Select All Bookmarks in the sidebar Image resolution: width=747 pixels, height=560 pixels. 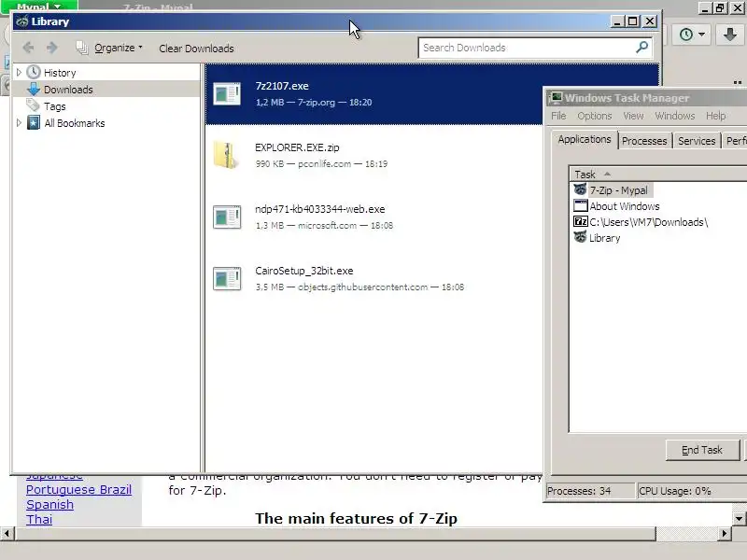(x=75, y=123)
